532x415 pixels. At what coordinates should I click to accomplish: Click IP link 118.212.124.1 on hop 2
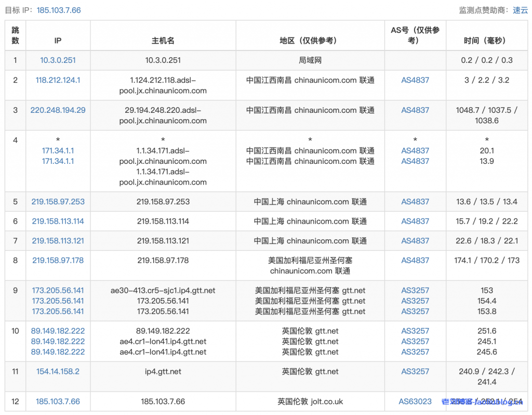pos(57,80)
